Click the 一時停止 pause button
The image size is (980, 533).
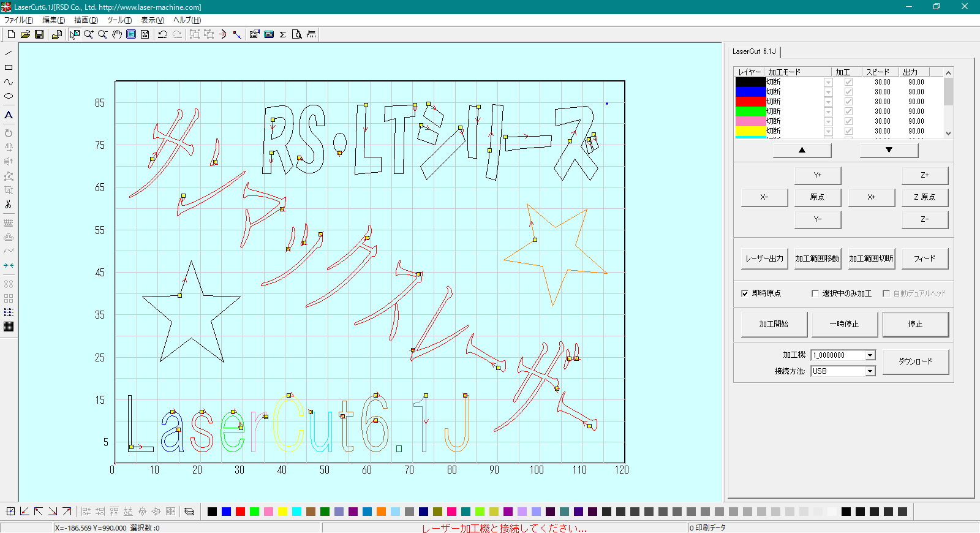[844, 324]
